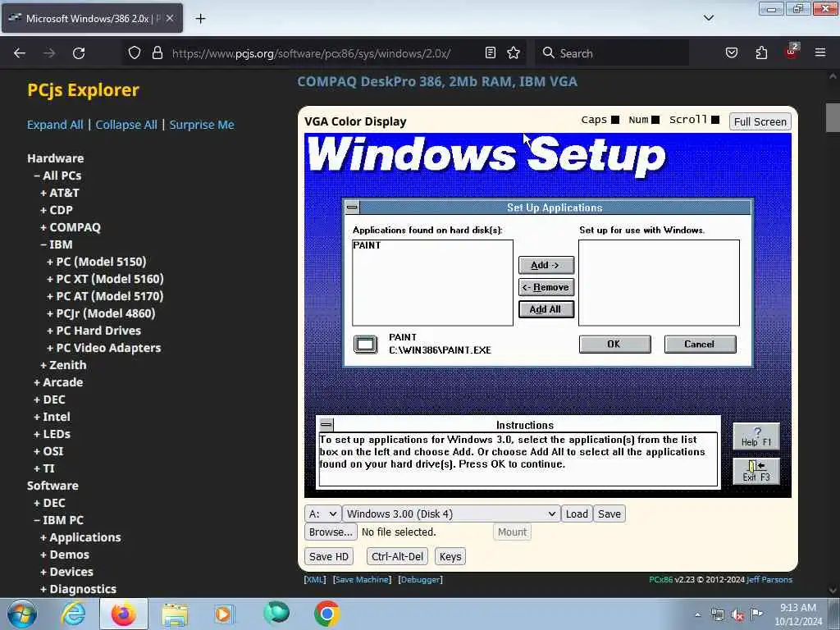The width and height of the screenshot is (840, 630).
Task: Open Windows 3.00 (Disk 4) diskette dropdown
Action: (x=451, y=514)
